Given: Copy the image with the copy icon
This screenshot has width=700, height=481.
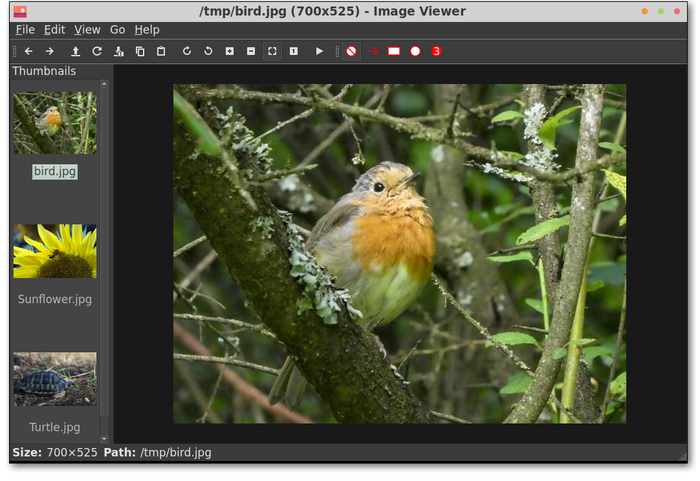Looking at the screenshot, I should point(140,51).
